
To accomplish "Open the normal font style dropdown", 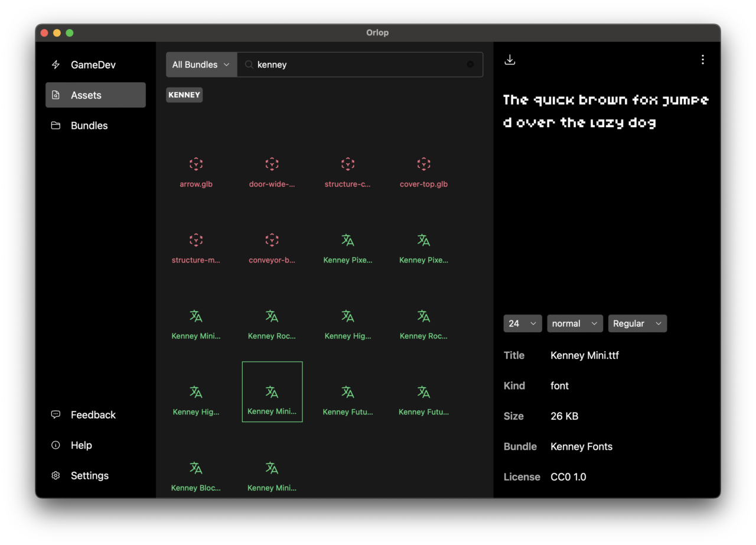I will pyautogui.click(x=575, y=323).
